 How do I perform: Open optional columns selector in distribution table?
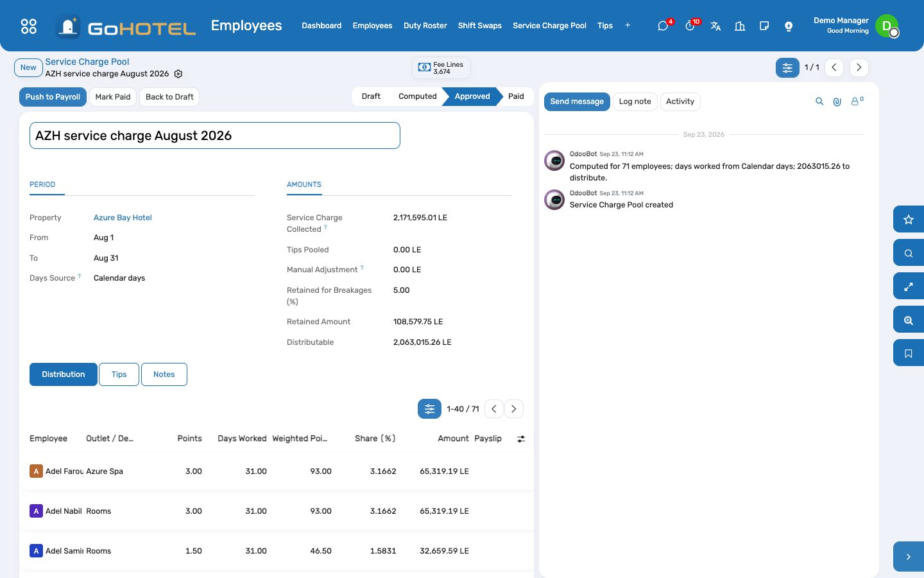point(521,439)
